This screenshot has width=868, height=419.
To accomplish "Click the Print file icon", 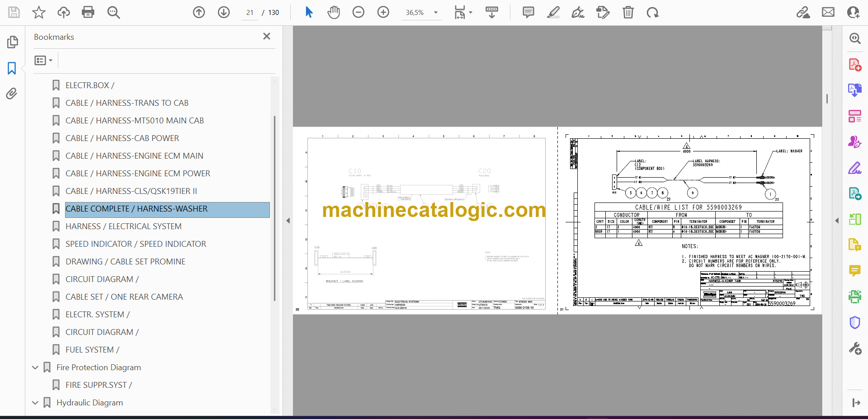I will click(88, 12).
